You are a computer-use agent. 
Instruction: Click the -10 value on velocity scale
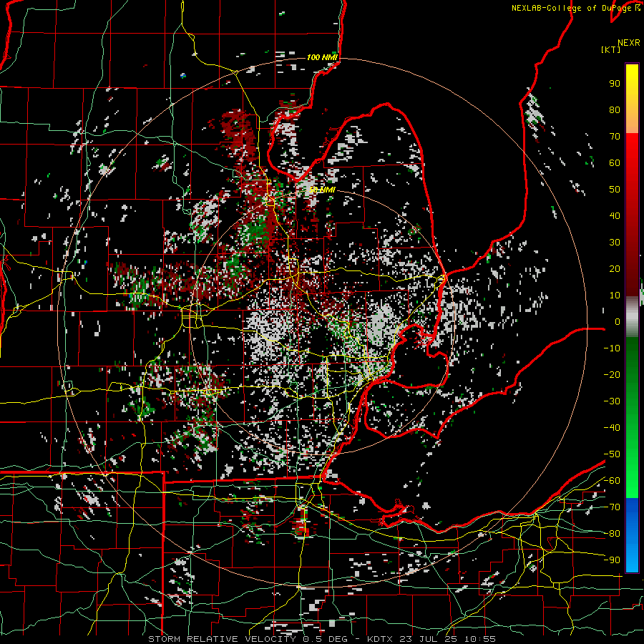612,348
